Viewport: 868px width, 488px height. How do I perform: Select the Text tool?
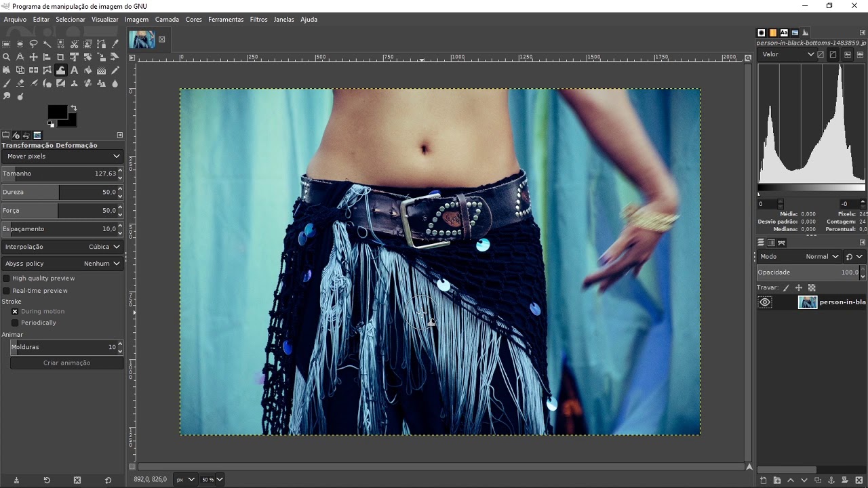click(x=74, y=70)
